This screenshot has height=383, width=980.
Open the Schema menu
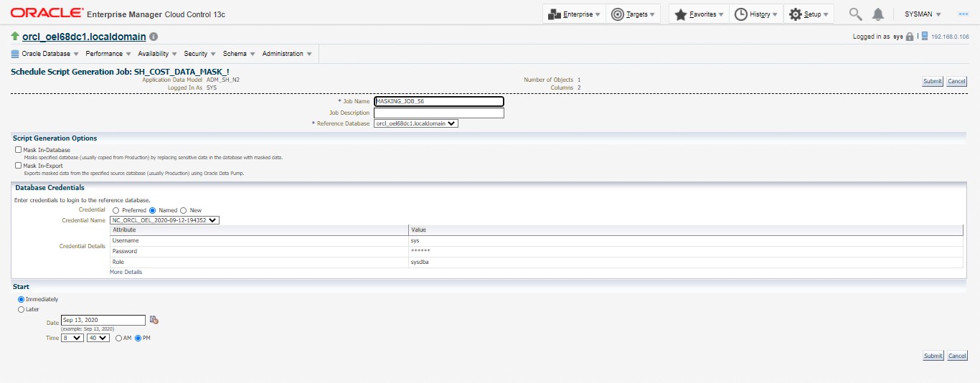(x=239, y=54)
